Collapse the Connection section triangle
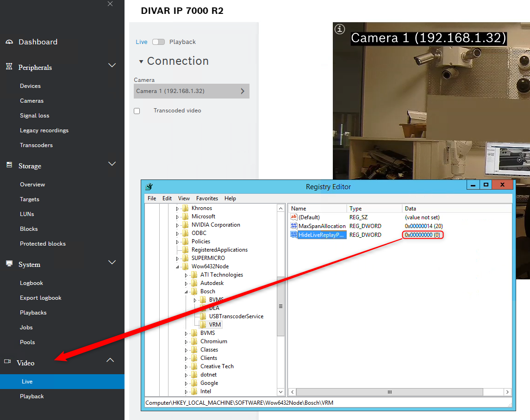 pyautogui.click(x=142, y=62)
